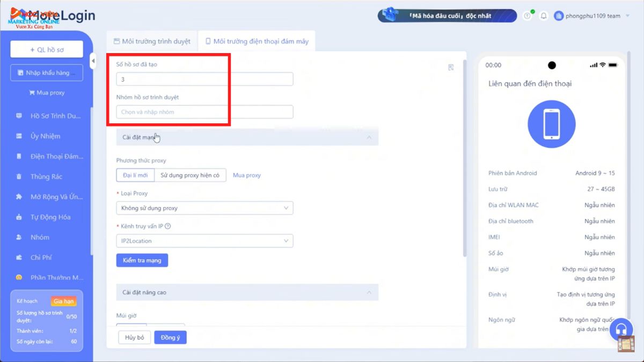Click the "27 ~ 45GB" storage value
The image size is (644, 362).
(x=601, y=189)
